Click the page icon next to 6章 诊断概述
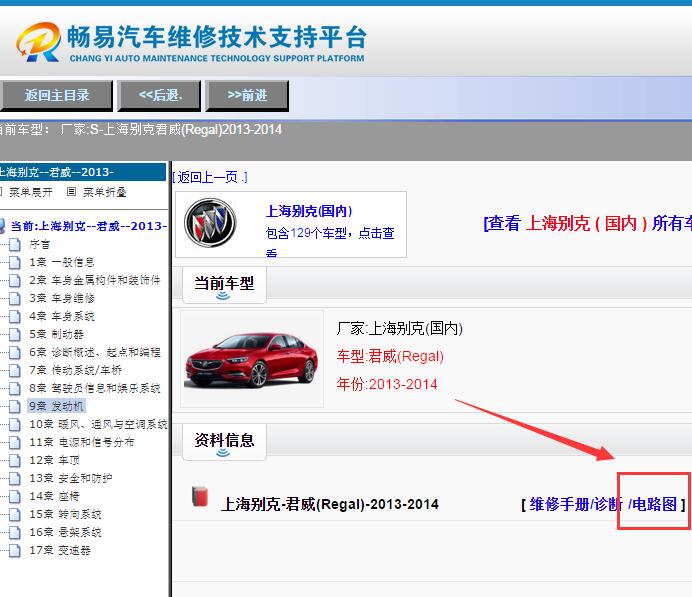The height and width of the screenshot is (597, 692). (15, 352)
